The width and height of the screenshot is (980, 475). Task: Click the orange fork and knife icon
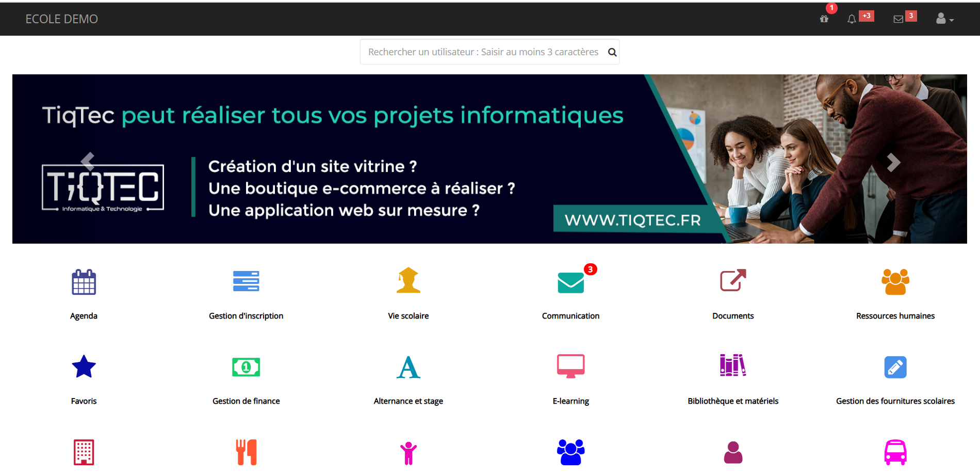246,452
